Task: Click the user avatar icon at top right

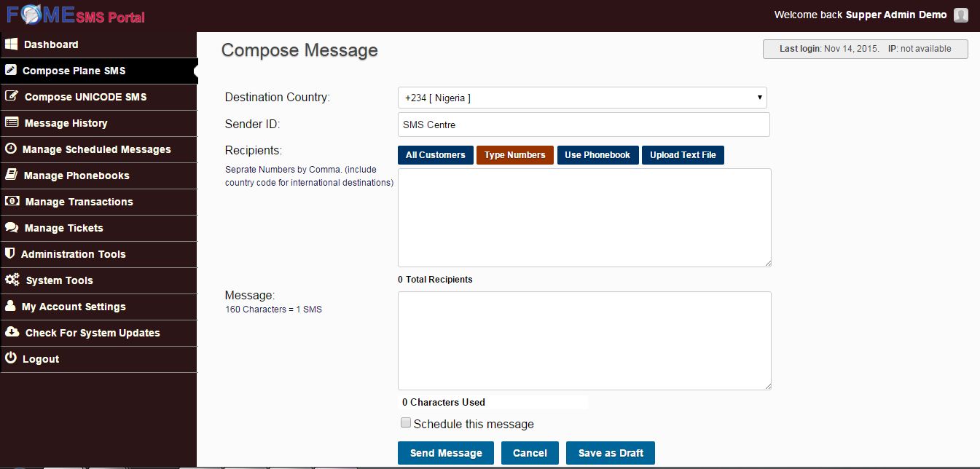Action: (961, 15)
